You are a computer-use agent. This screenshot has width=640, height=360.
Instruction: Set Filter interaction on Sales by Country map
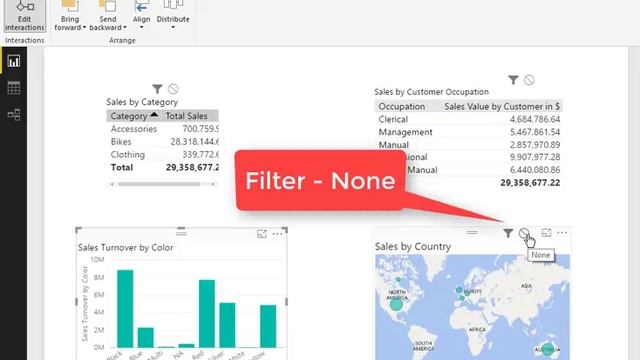point(508,233)
